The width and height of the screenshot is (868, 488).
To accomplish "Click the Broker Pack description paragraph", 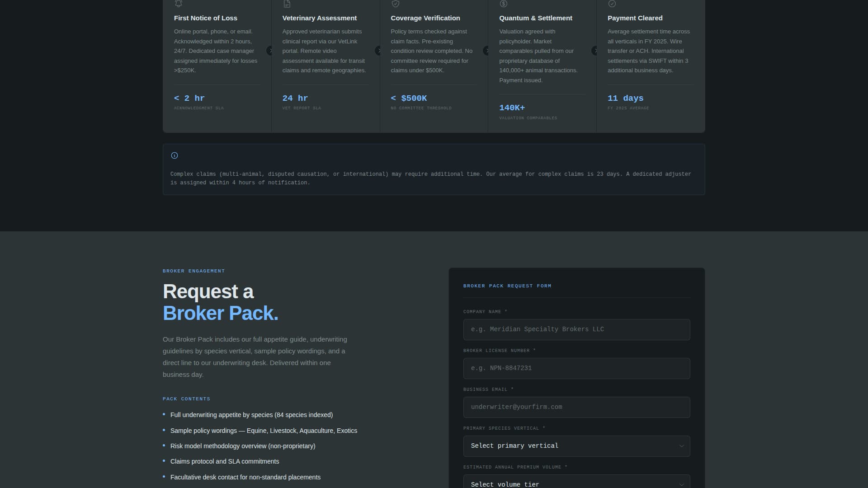I will (255, 357).
